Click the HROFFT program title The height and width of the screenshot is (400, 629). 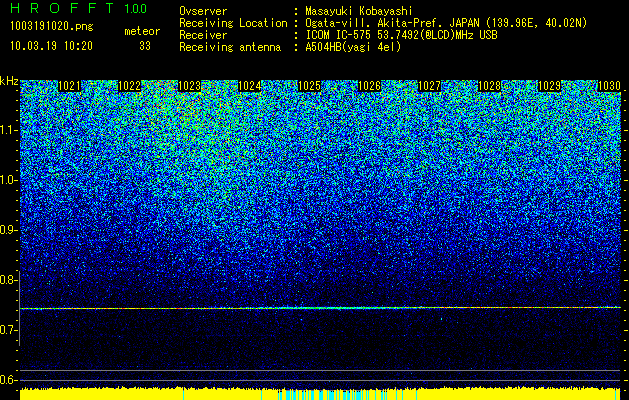(63, 8)
